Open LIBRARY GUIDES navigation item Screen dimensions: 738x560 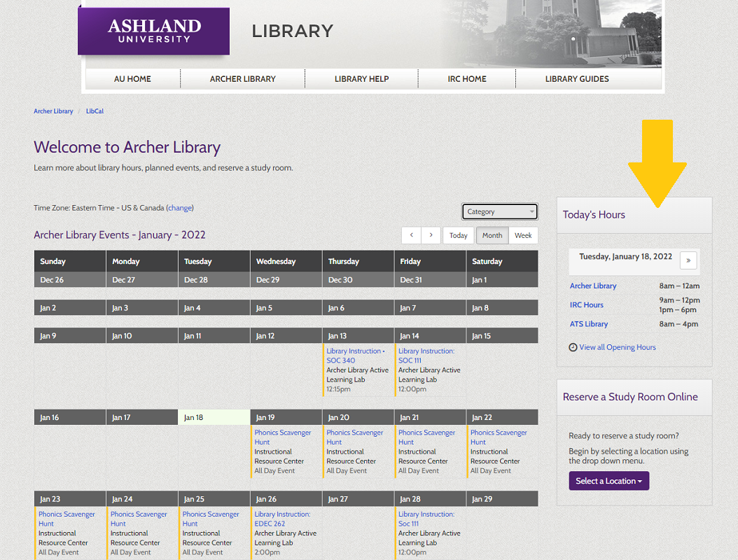(x=577, y=79)
